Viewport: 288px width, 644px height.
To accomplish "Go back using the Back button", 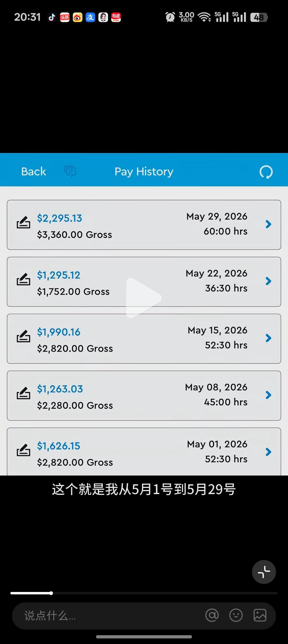I will pyautogui.click(x=34, y=172).
